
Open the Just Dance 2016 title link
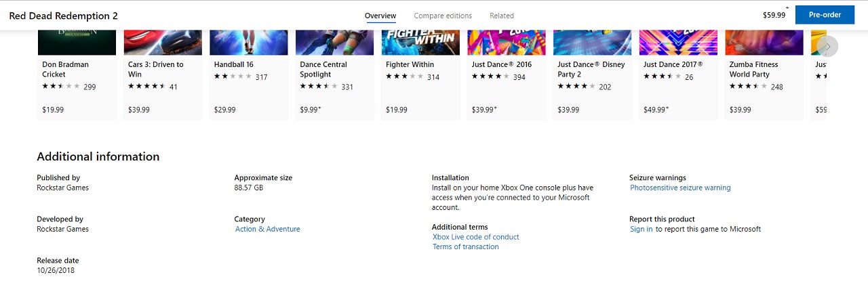[x=502, y=64]
